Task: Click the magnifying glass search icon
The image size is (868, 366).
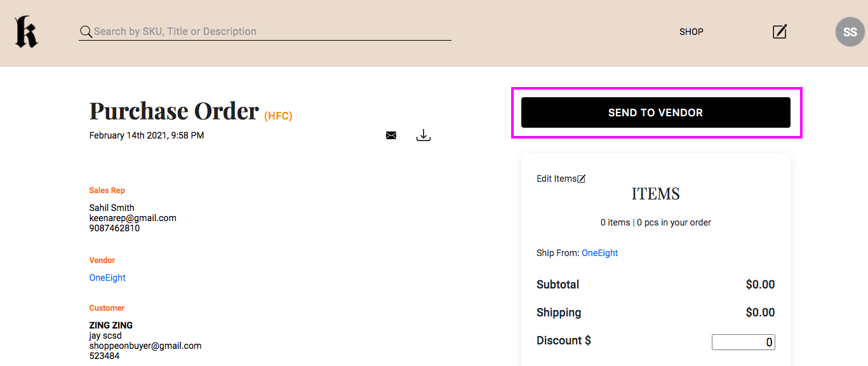Action: (86, 32)
